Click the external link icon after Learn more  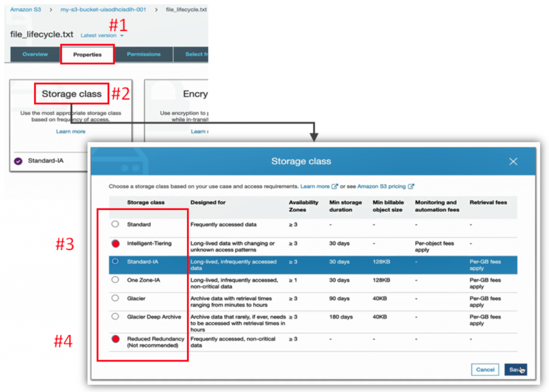[x=335, y=187]
